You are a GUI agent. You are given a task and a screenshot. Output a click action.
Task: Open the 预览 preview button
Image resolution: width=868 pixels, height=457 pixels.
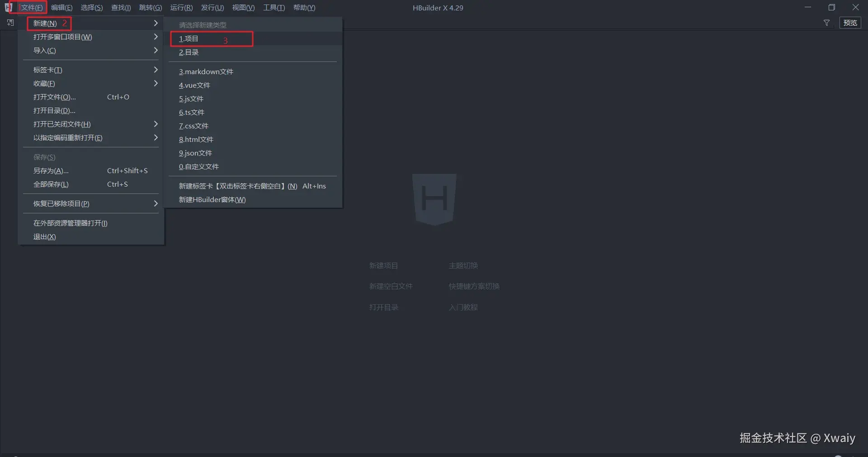coord(850,23)
